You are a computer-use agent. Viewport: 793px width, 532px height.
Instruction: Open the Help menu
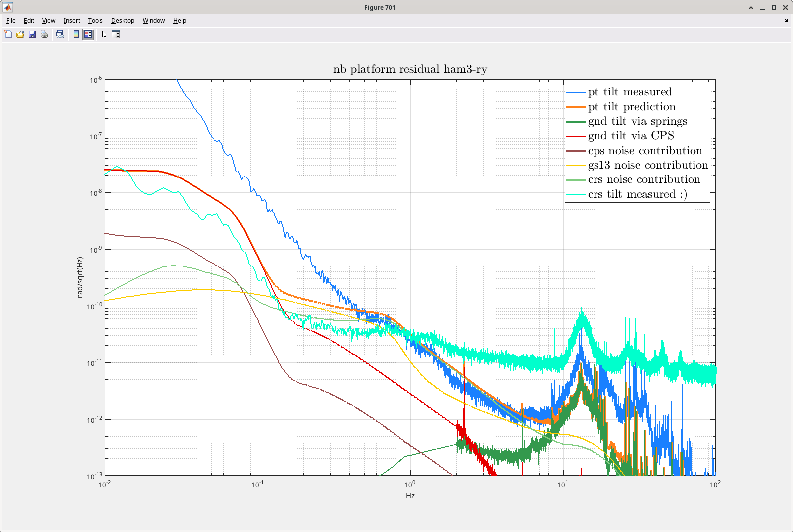[x=180, y=21]
